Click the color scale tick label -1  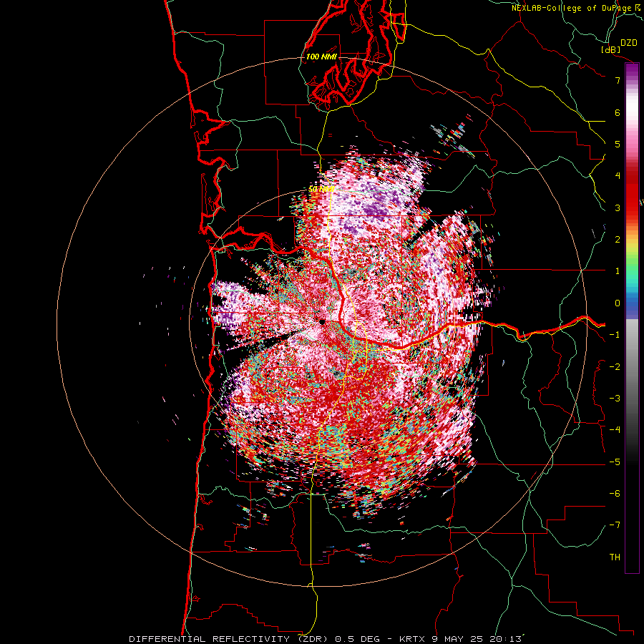pos(615,335)
